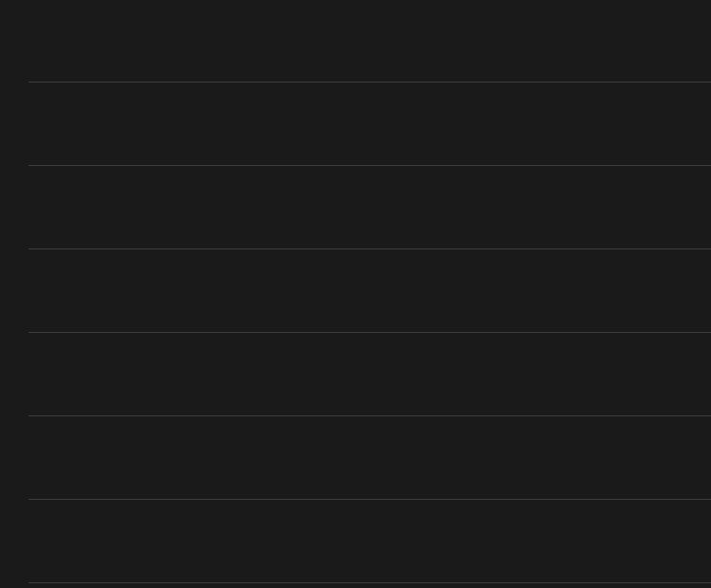Click the fifth horizontal divider line
The image size is (711, 588).
369,415
